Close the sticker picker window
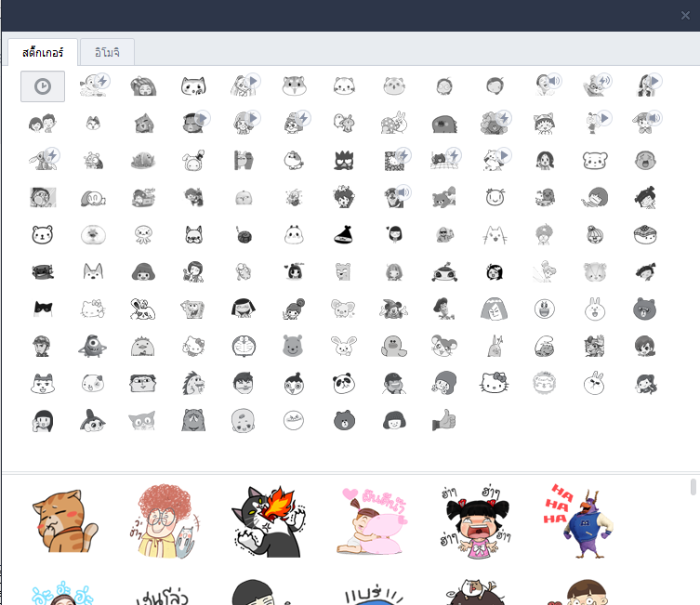The width and height of the screenshot is (700, 605). pos(685,16)
